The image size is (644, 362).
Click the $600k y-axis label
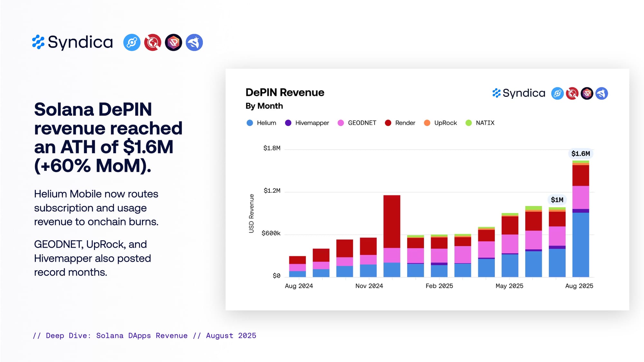271,233
